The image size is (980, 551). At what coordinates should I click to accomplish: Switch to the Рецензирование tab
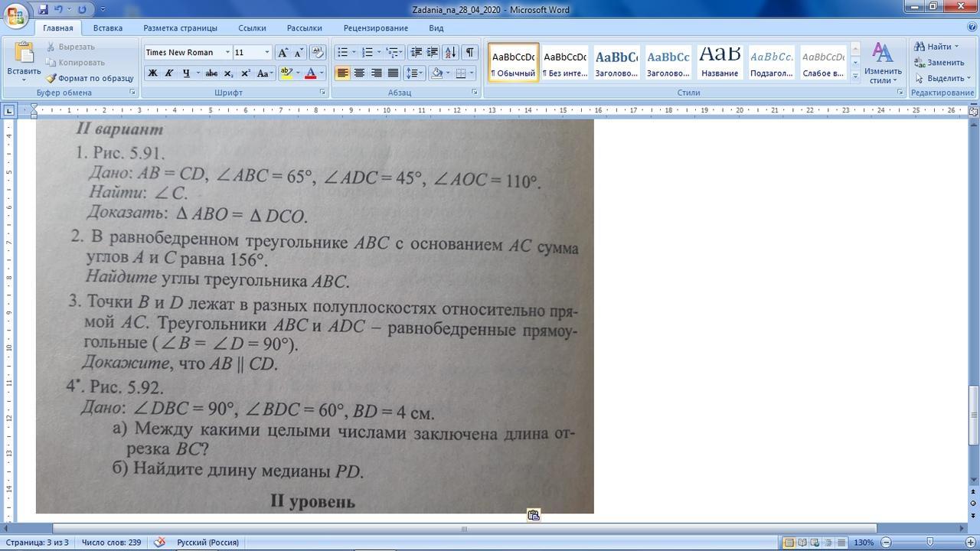pos(375,28)
